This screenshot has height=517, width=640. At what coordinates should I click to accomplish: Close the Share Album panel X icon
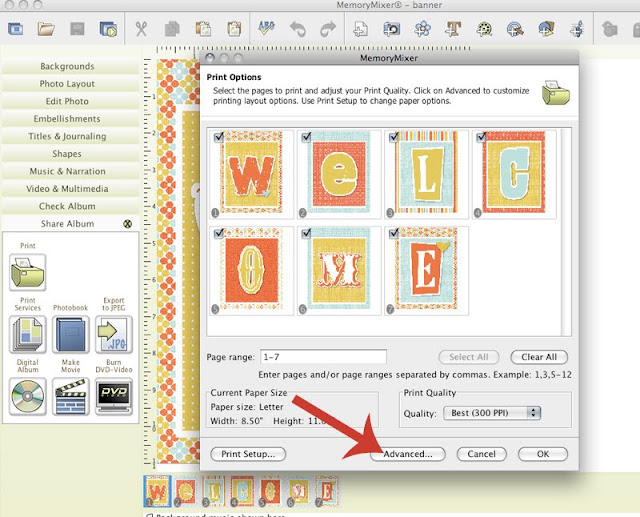coord(128,224)
